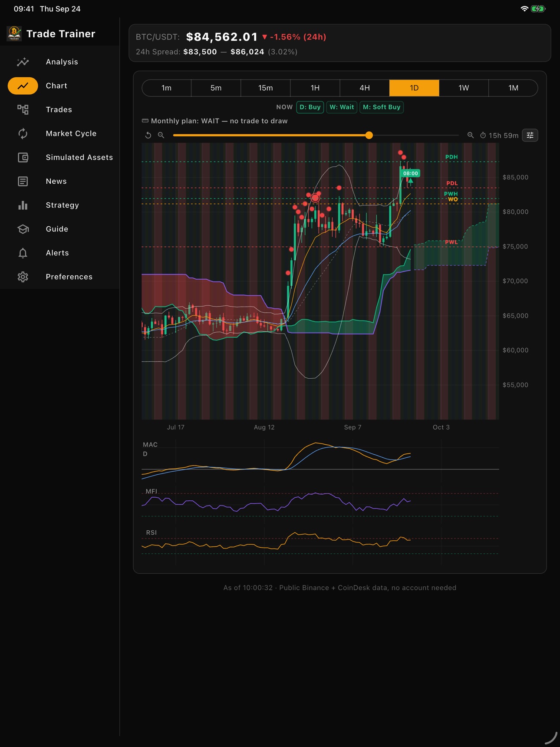Open Simulated Assets wallet icon
The height and width of the screenshot is (747, 560).
coord(23,158)
